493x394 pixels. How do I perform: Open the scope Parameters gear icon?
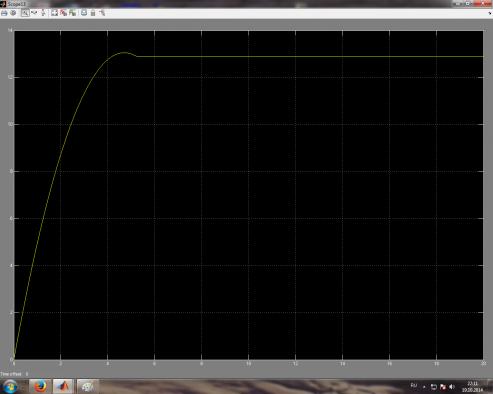(13, 13)
